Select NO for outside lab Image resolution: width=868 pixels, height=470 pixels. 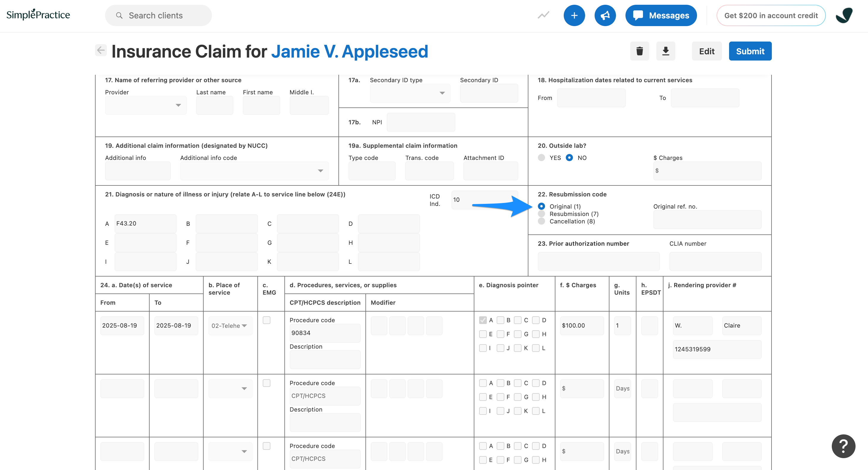(x=569, y=158)
